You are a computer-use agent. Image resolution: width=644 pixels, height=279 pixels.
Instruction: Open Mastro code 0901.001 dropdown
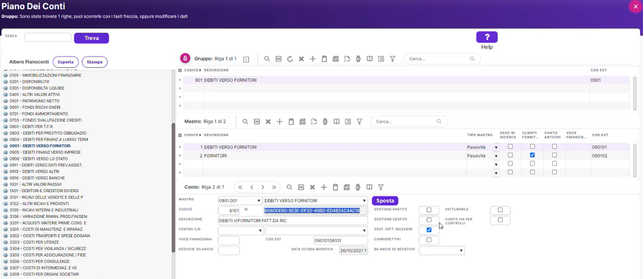pos(259,201)
